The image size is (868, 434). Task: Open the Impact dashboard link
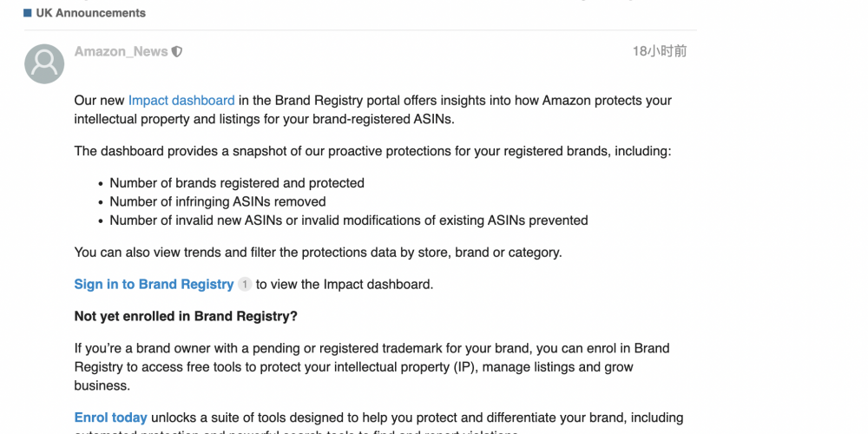pyautogui.click(x=181, y=101)
